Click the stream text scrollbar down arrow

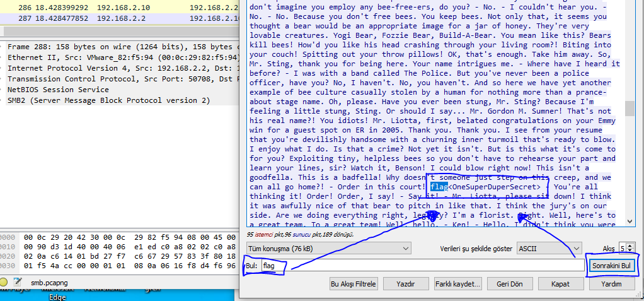(630, 221)
